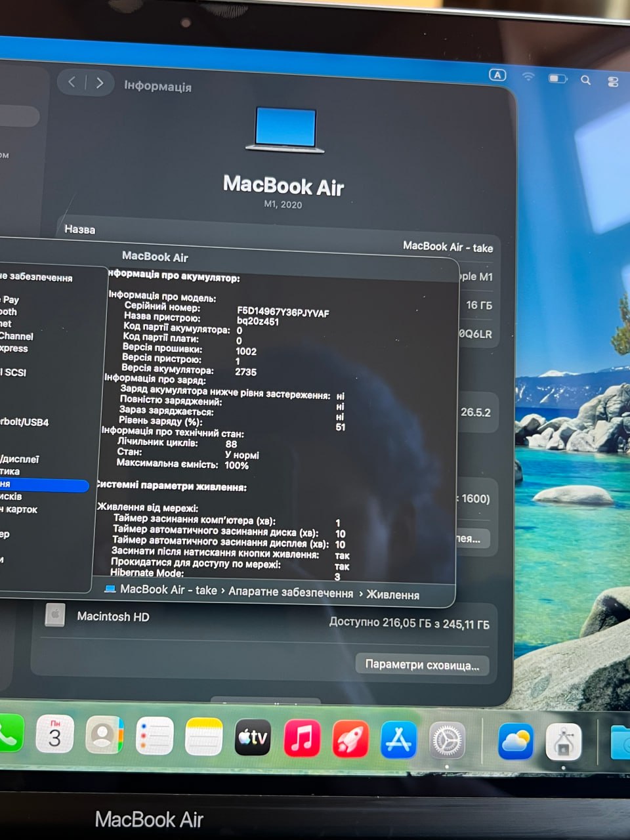Click the 'Інформація про акумулятор:' heading

tap(173, 276)
